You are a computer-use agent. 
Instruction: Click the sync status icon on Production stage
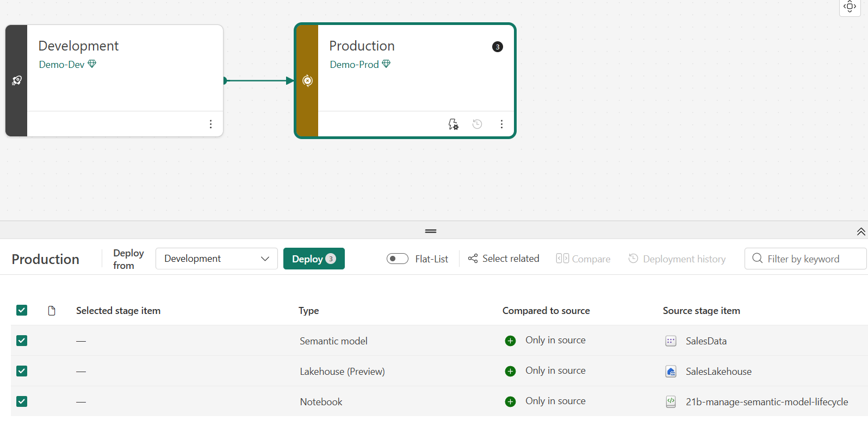click(307, 80)
